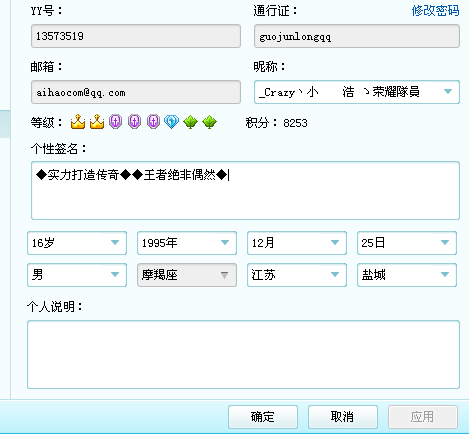Screen dimensions: 469x448
Task: Click the 修改密码 link
Action: click(x=435, y=11)
